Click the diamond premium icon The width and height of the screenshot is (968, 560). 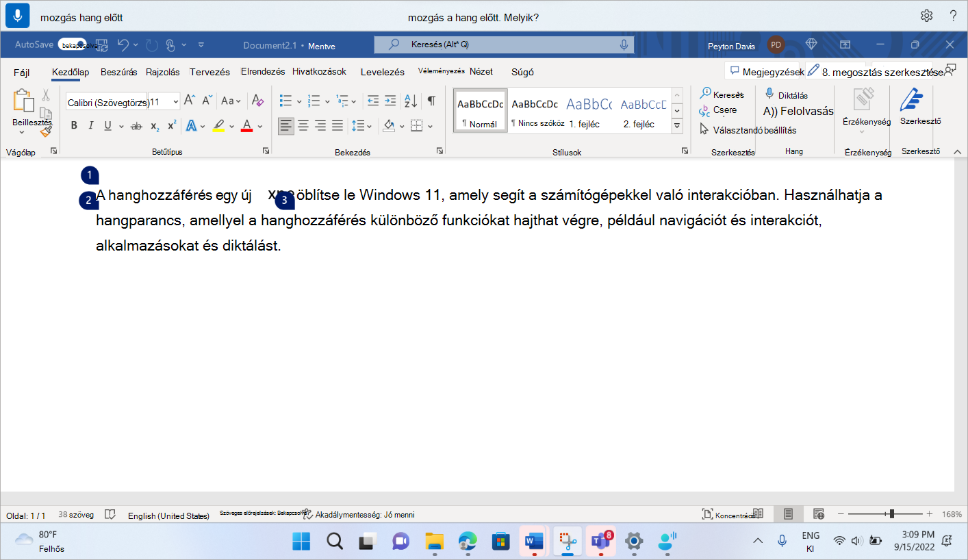click(811, 44)
